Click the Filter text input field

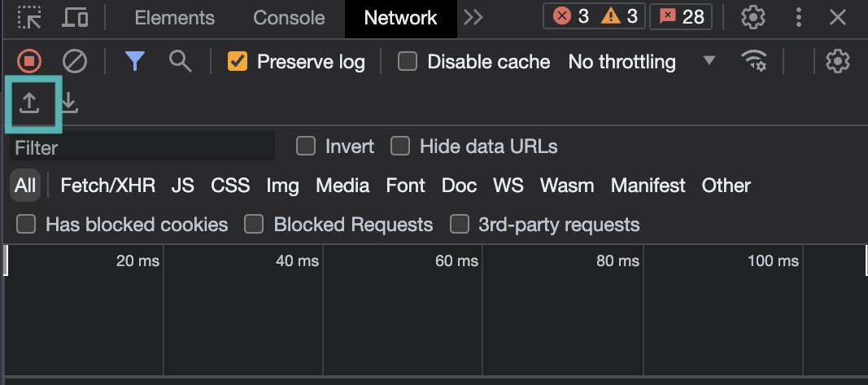click(x=142, y=147)
